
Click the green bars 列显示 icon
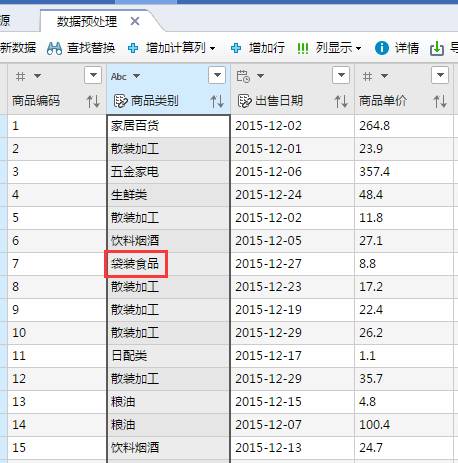302,49
